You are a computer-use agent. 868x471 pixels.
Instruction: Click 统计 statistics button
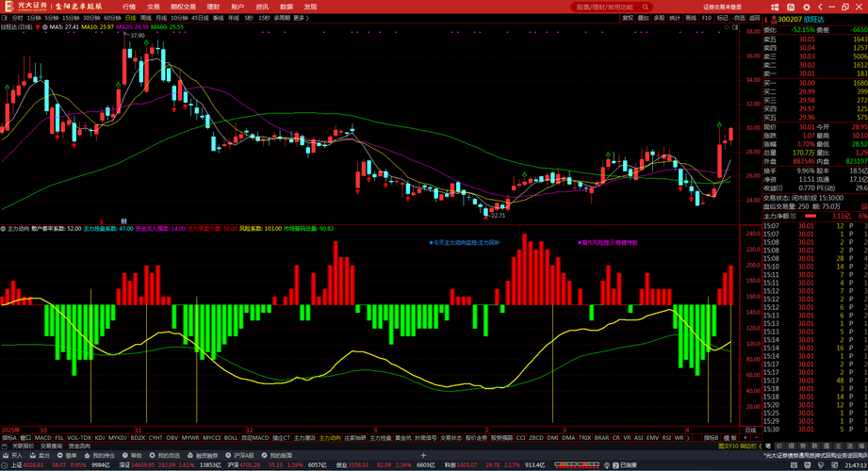[x=675, y=18]
